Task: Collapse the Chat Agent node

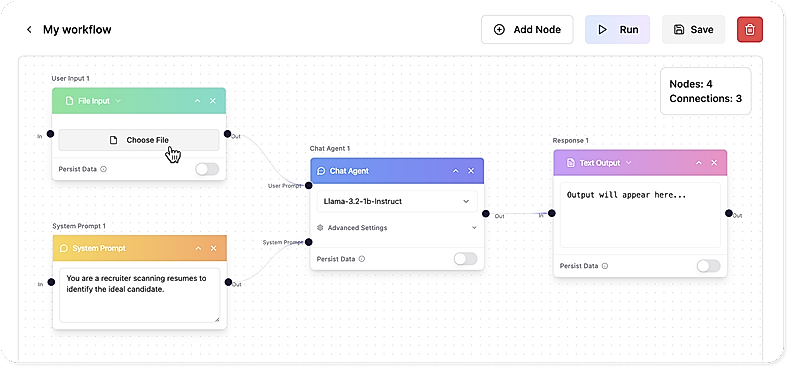Action: tap(455, 171)
